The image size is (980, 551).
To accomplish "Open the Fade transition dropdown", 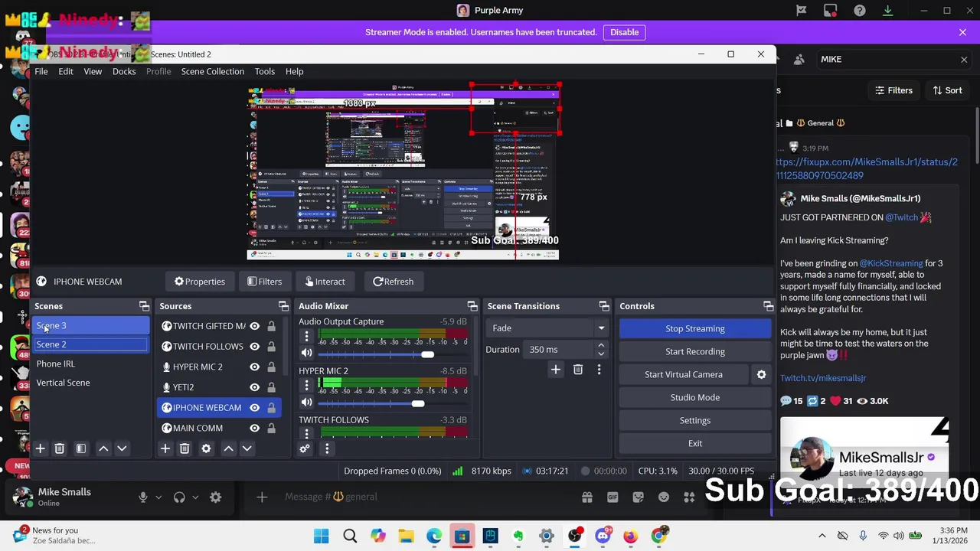I will tap(547, 328).
